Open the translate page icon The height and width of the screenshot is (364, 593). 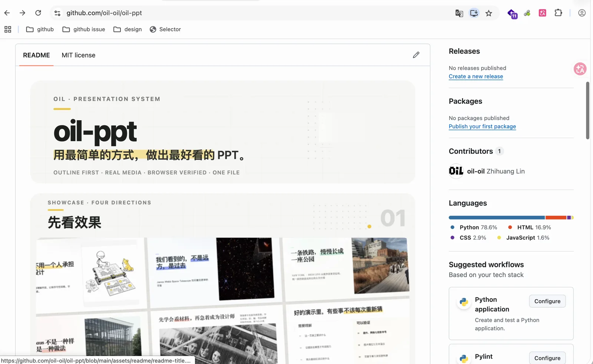[x=459, y=13]
